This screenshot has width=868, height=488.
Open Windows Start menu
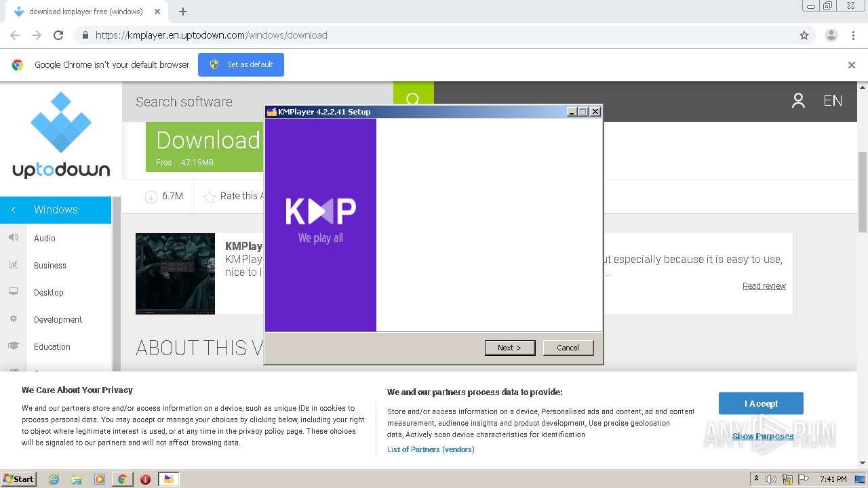click(19, 479)
